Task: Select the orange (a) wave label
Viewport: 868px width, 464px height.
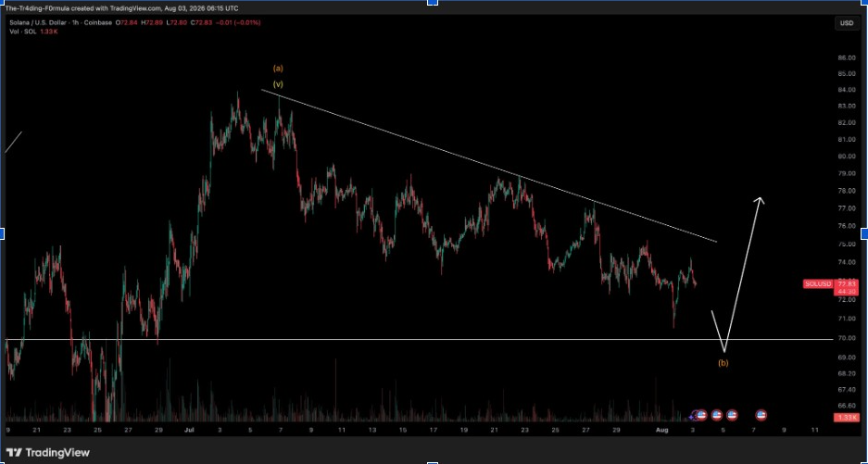Action: click(x=279, y=69)
